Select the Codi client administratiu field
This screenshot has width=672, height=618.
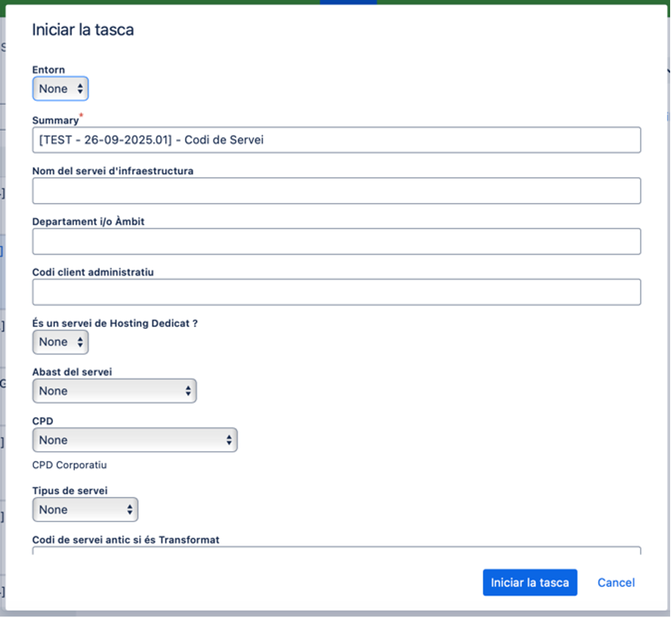(x=336, y=292)
